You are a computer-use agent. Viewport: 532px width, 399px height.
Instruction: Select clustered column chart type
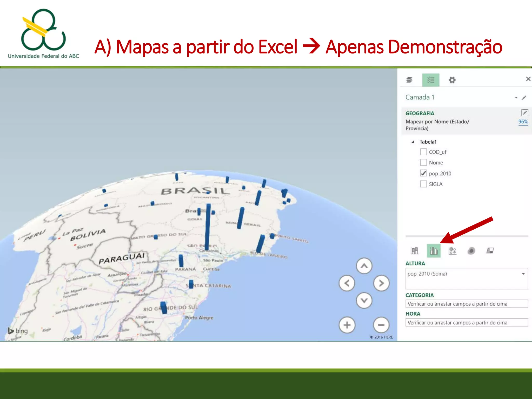tap(434, 251)
